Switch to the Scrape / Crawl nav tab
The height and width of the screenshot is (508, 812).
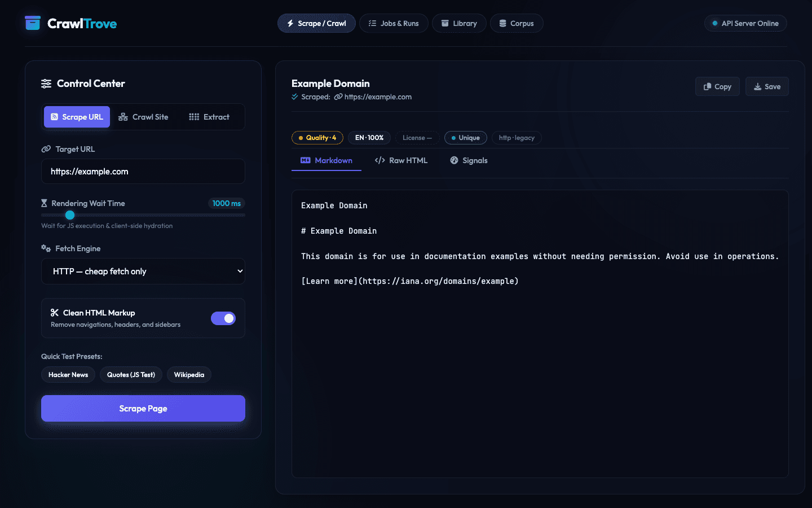click(316, 23)
